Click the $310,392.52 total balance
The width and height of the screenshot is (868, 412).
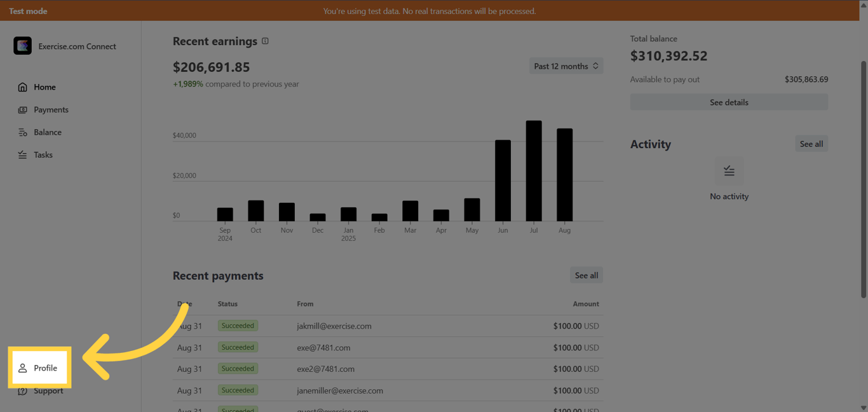tap(668, 56)
